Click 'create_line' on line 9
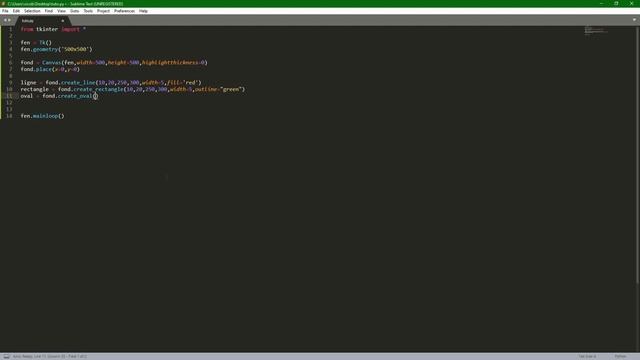 [x=78, y=82]
